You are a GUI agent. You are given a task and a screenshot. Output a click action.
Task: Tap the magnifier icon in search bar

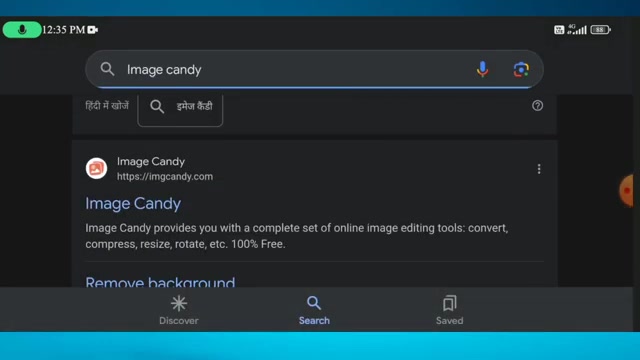point(107,69)
